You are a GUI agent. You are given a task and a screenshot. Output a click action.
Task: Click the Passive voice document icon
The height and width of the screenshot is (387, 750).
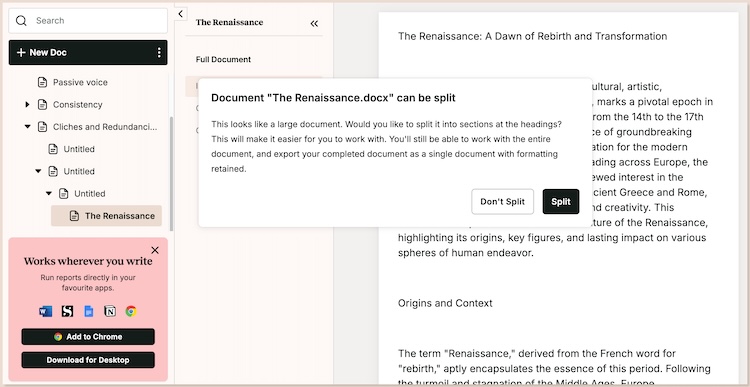point(43,82)
